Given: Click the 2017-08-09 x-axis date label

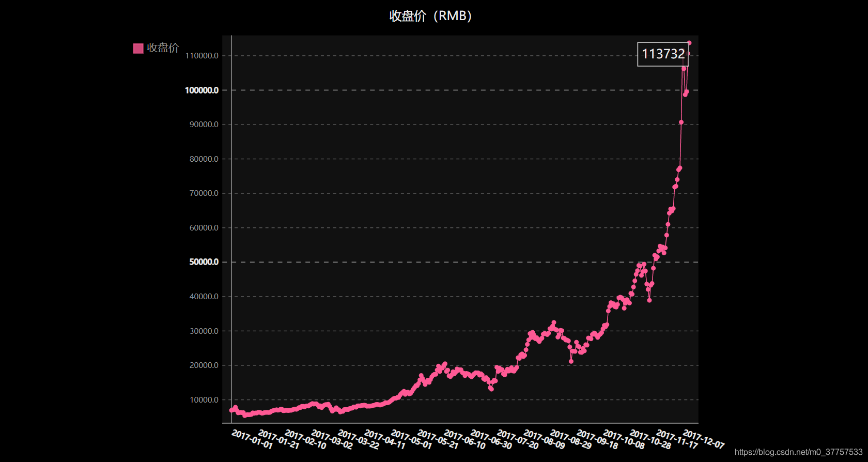Looking at the screenshot, I should pyautogui.click(x=545, y=439).
